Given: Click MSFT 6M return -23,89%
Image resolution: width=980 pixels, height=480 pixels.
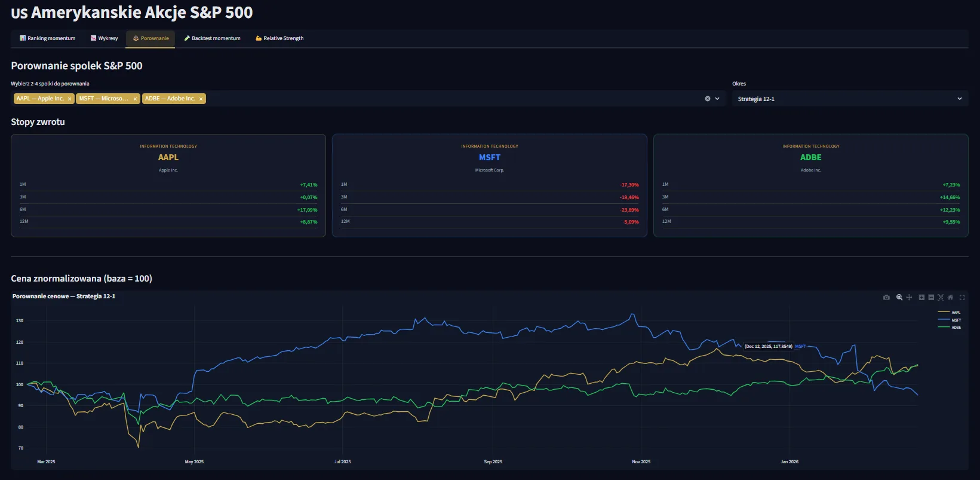Looking at the screenshot, I should click(x=629, y=210).
